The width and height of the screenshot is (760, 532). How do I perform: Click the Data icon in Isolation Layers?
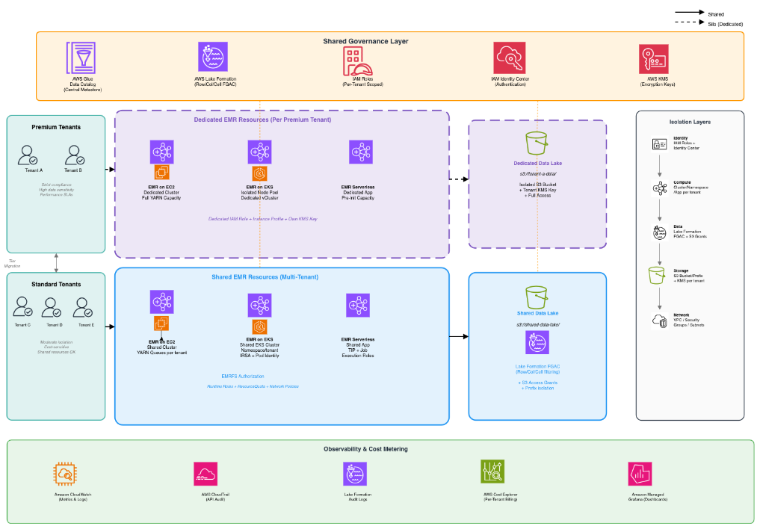pos(659,232)
